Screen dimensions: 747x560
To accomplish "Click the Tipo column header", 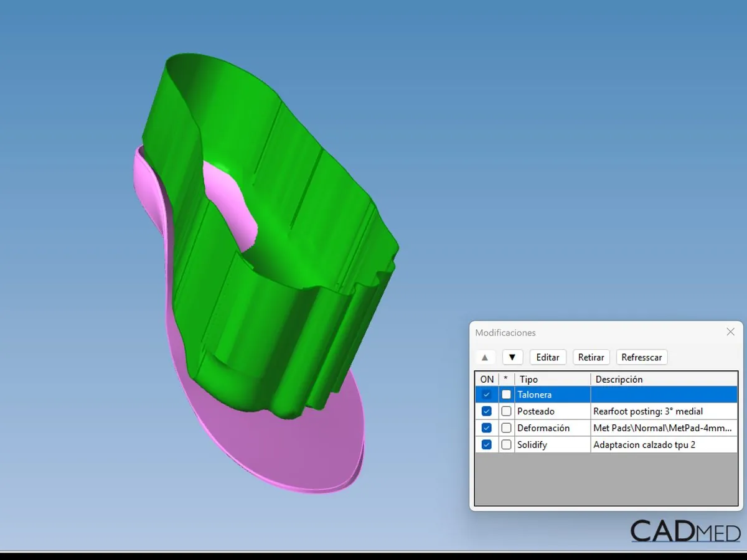I will tap(553, 379).
